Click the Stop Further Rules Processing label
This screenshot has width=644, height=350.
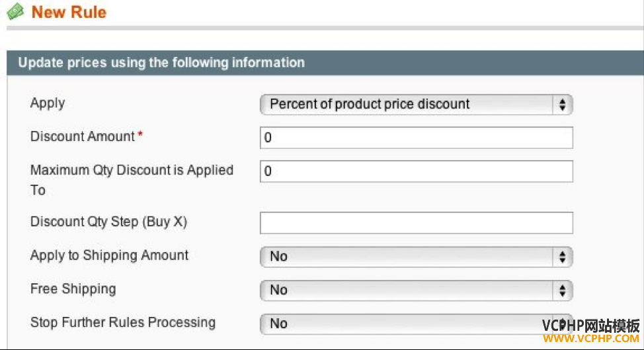123,322
